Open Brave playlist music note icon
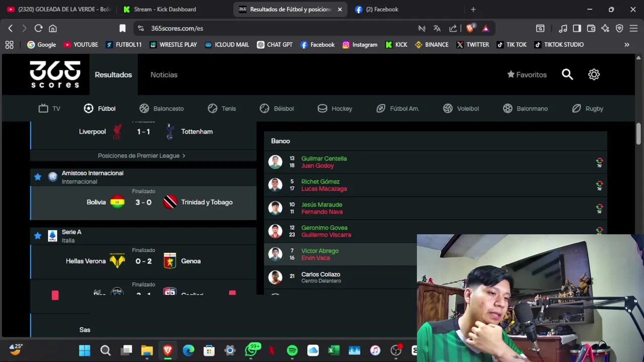 pos(563,28)
